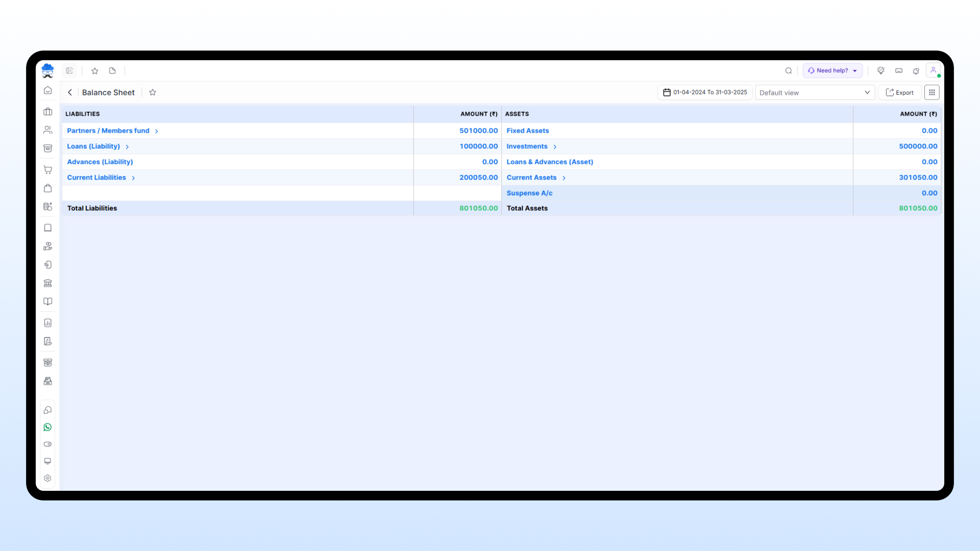Viewport: 980px width, 551px height.
Task: Click the shopping cart icon in sidebar
Action: pyautogui.click(x=47, y=169)
